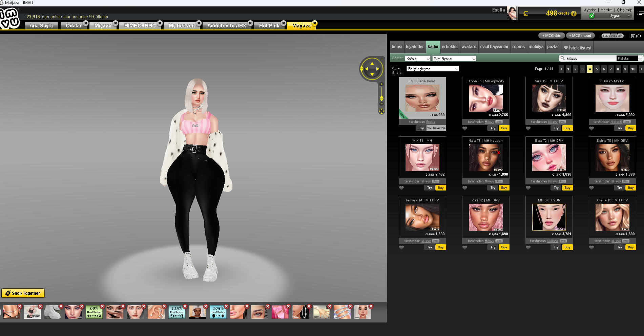The image size is (644, 336).
Task: Select the 'all' rating filter
Action: click(613, 36)
